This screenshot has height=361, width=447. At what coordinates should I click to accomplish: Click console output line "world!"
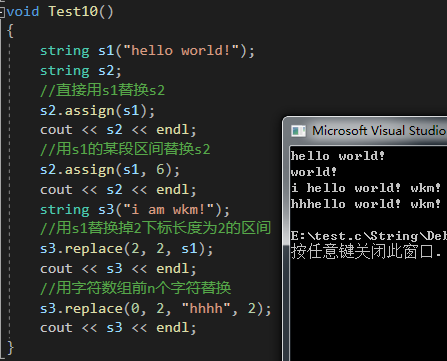314,172
